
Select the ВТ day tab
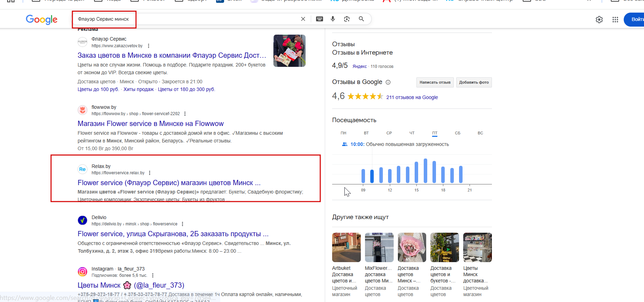point(366,133)
